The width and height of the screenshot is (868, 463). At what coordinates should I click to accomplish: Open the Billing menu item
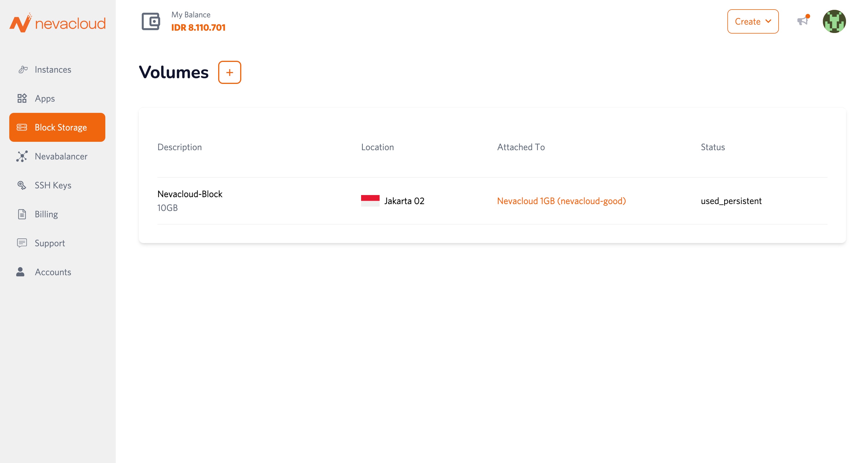(x=46, y=214)
